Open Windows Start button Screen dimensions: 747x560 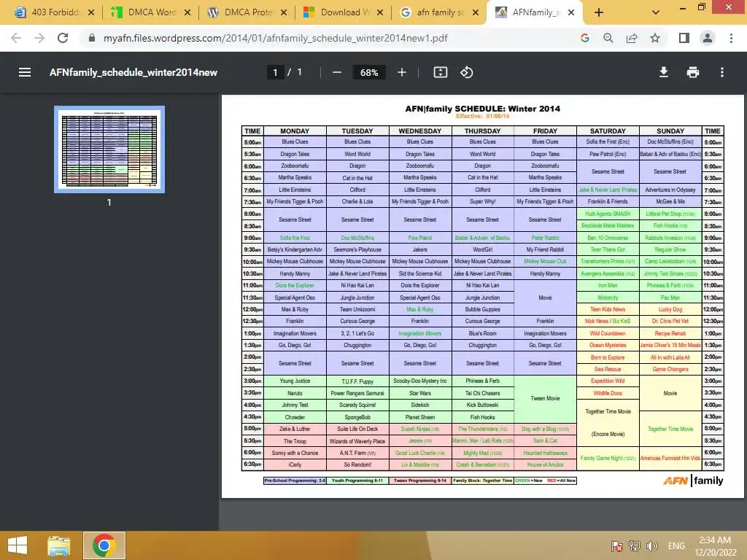[x=18, y=545]
